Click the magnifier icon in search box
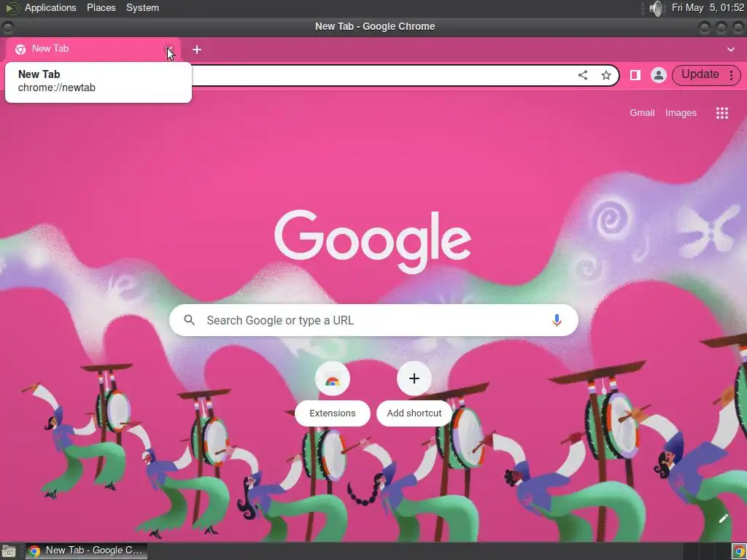This screenshot has height=560, width=747. 189,320
